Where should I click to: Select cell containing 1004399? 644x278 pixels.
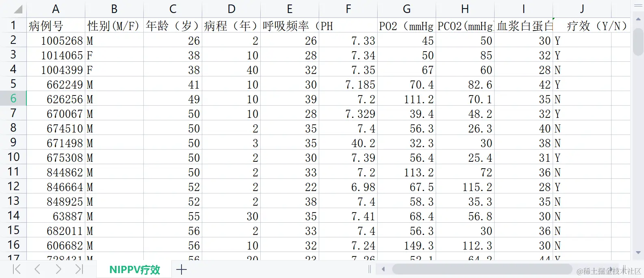(56, 69)
